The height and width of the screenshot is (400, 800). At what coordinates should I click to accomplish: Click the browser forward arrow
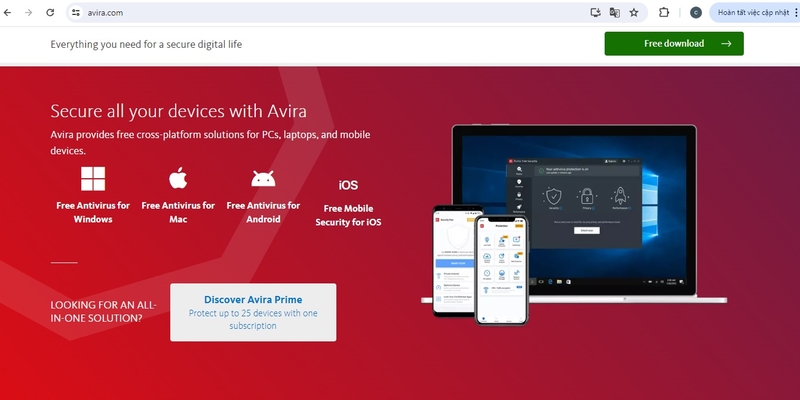coord(29,13)
